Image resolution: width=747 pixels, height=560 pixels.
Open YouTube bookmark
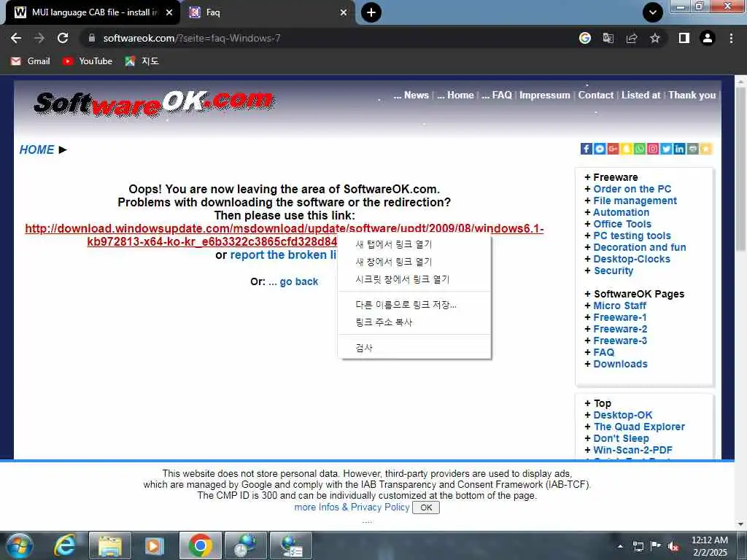point(88,61)
